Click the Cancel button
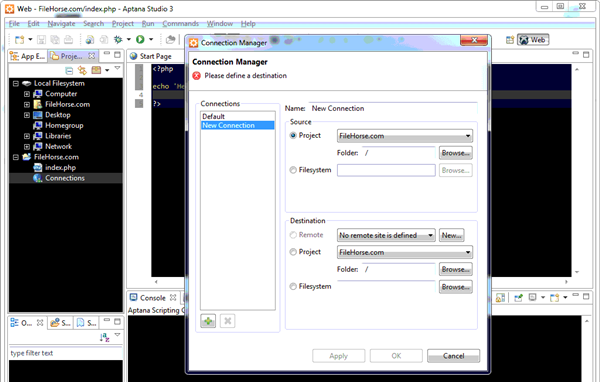Screen dimensions: 600x382 click(453, 356)
